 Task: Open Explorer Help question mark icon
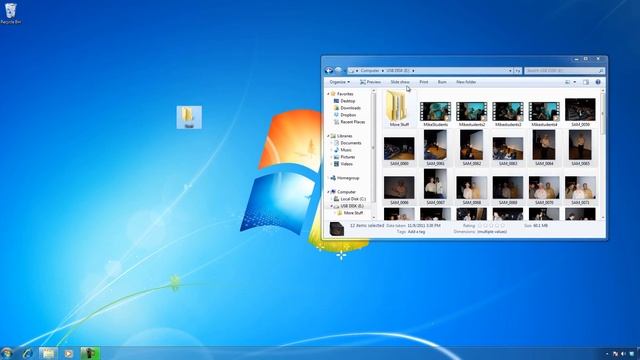[x=598, y=82]
